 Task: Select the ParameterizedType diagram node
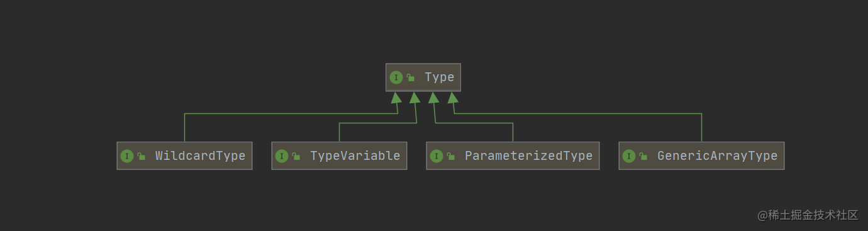coord(513,156)
